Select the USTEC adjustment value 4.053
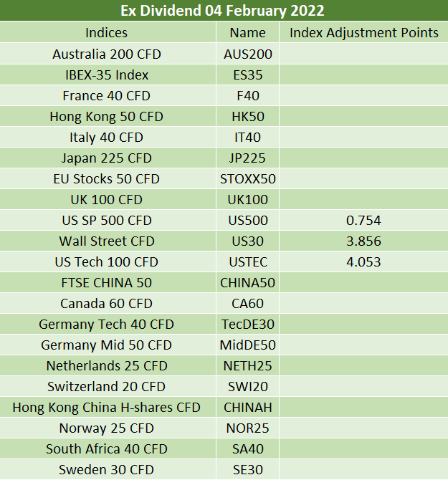Image resolution: width=448 pixels, height=480 pixels. click(x=363, y=262)
